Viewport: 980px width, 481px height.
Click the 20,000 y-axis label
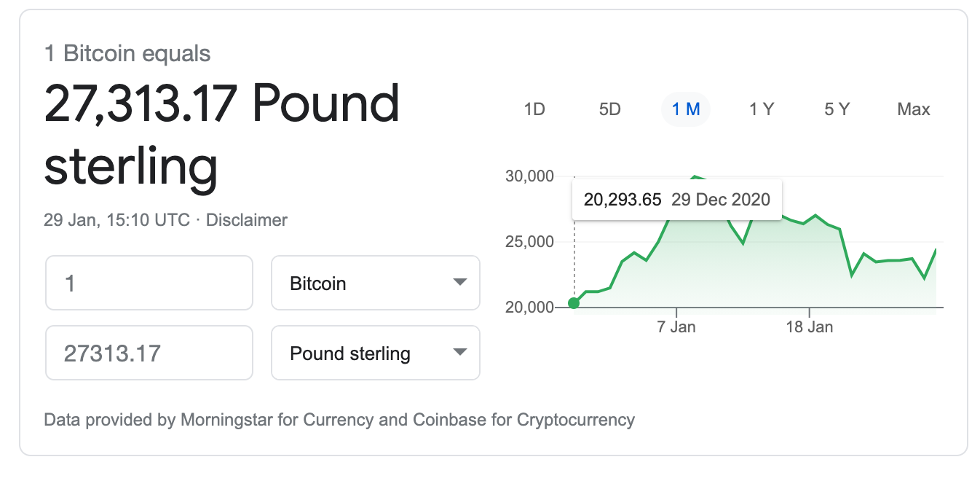pos(529,308)
